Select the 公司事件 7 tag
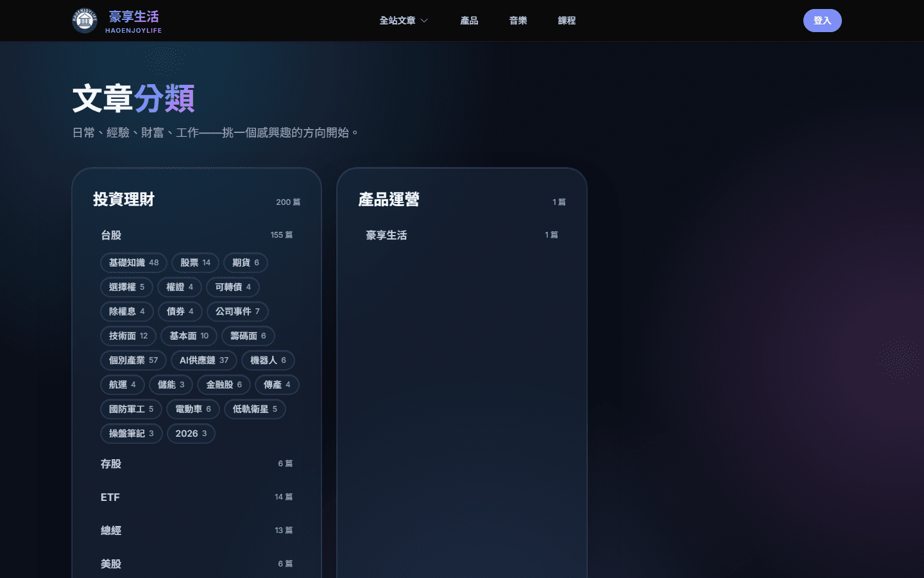The width and height of the screenshot is (924, 578). tap(237, 311)
